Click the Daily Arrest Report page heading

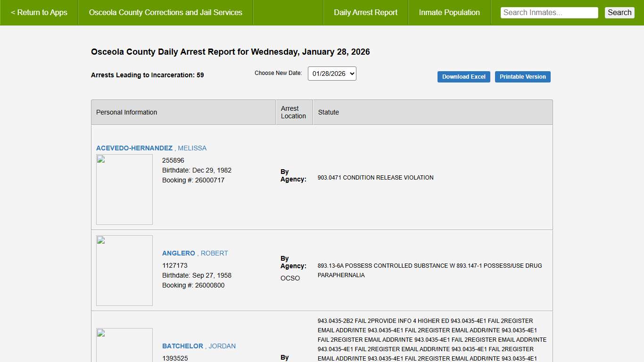point(230,52)
